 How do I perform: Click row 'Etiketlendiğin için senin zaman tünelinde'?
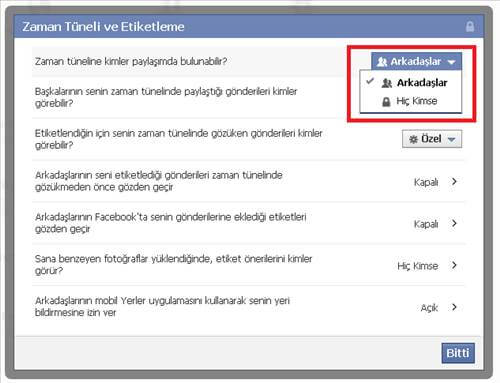[x=248, y=139]
